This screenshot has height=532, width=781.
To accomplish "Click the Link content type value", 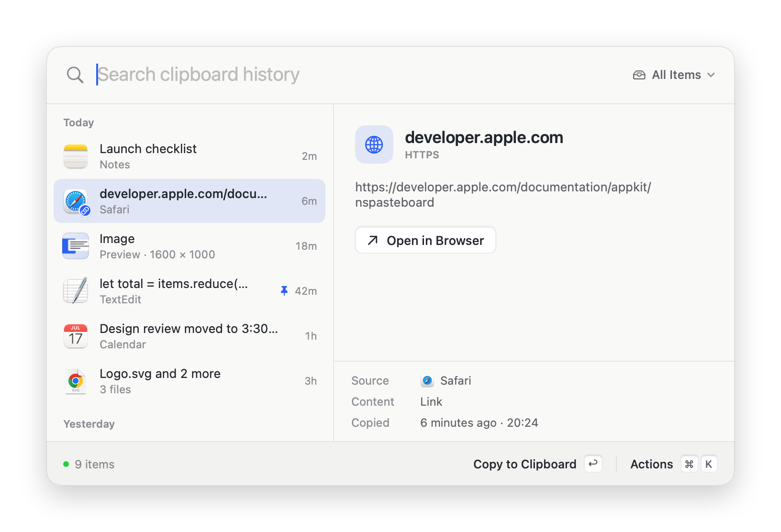I will (x=431, y=402).
